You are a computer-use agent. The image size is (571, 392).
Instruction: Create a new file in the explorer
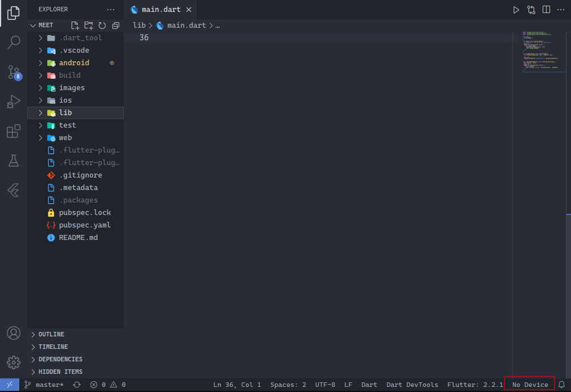(x=74, y=25)
